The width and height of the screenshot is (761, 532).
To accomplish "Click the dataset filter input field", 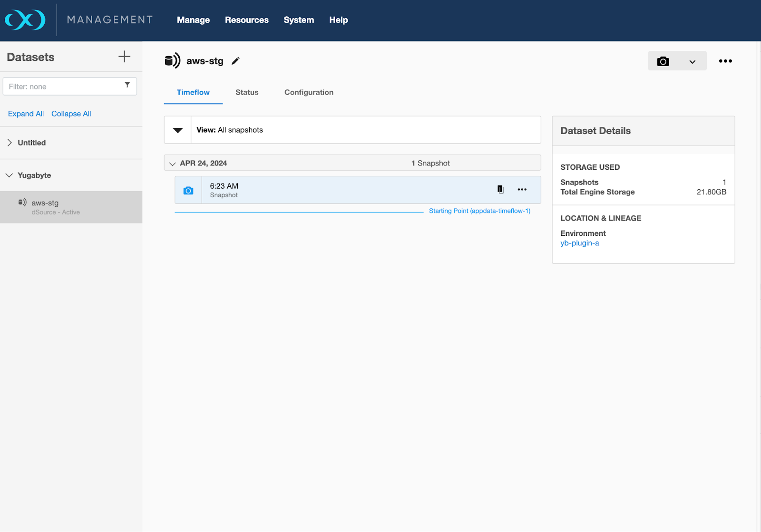I will tap(64, 87).
